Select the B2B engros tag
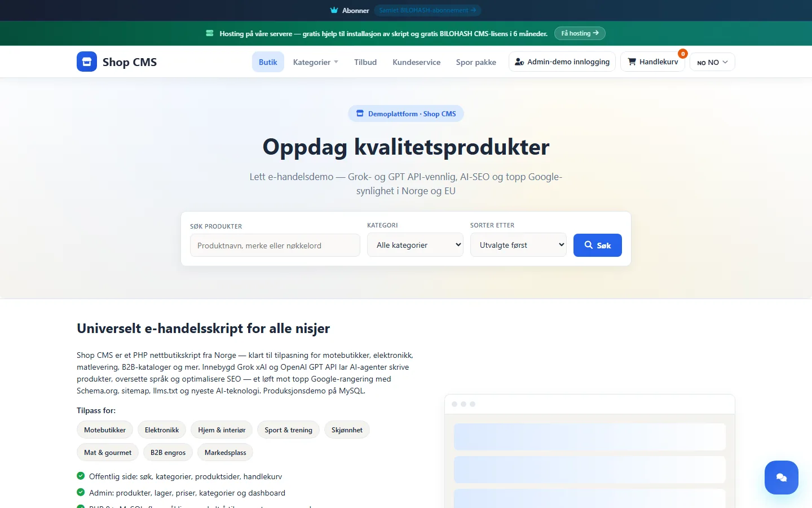The image size is (812, 508). click(168, 453)
